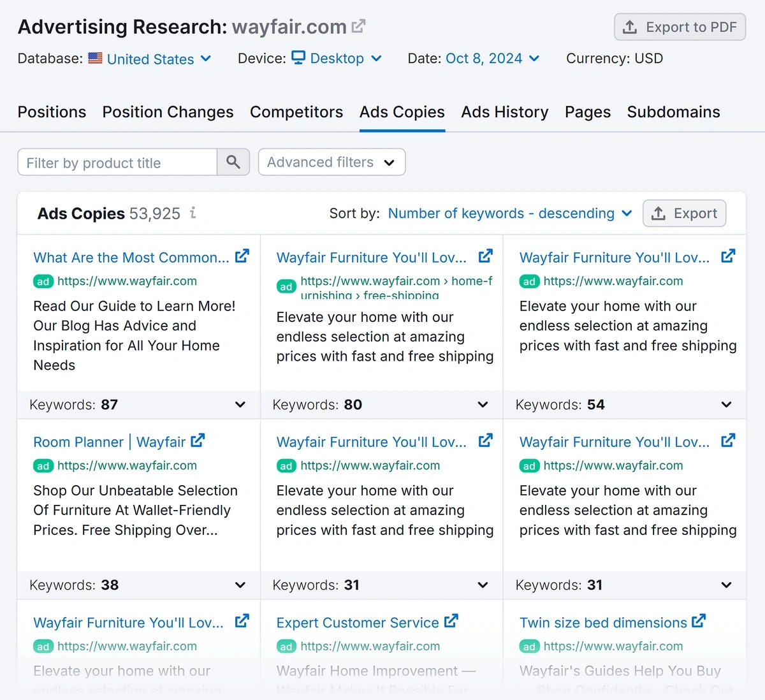Click the 'Shop Our Unbeatable Selection' description
The image size is (765, 700).
point(135,510)
